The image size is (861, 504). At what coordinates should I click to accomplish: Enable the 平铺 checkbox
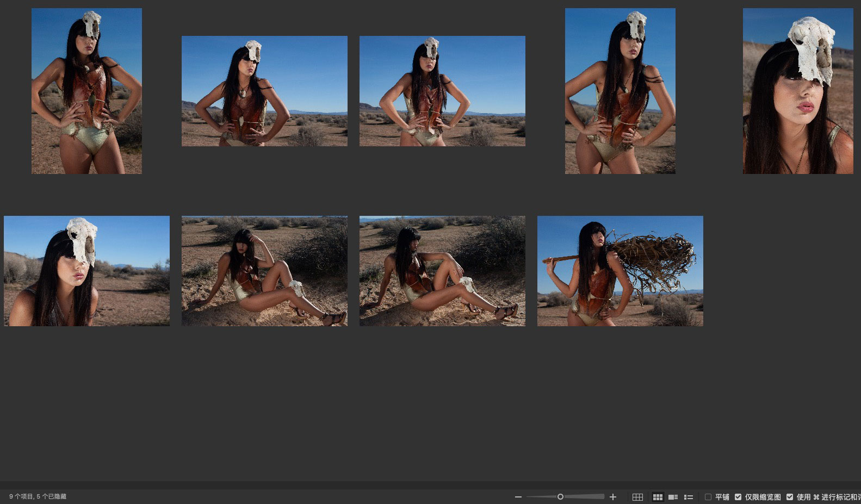[708, 497]
